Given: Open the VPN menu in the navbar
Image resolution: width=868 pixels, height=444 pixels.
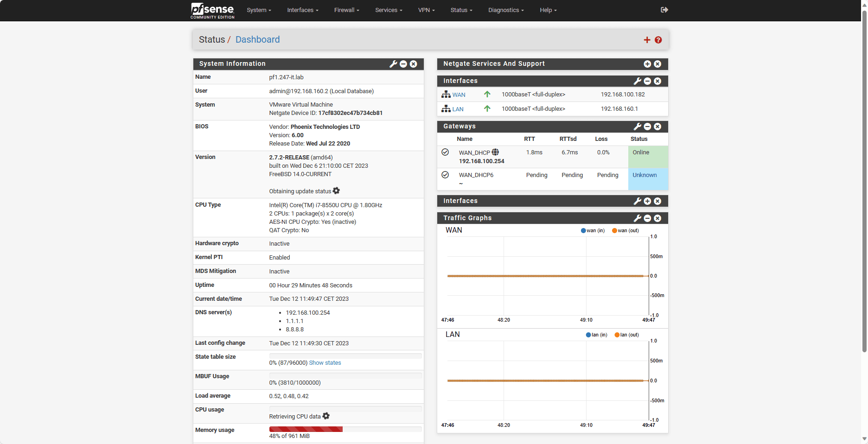Looking at the screenshot, I should click(x=426, y=10).
